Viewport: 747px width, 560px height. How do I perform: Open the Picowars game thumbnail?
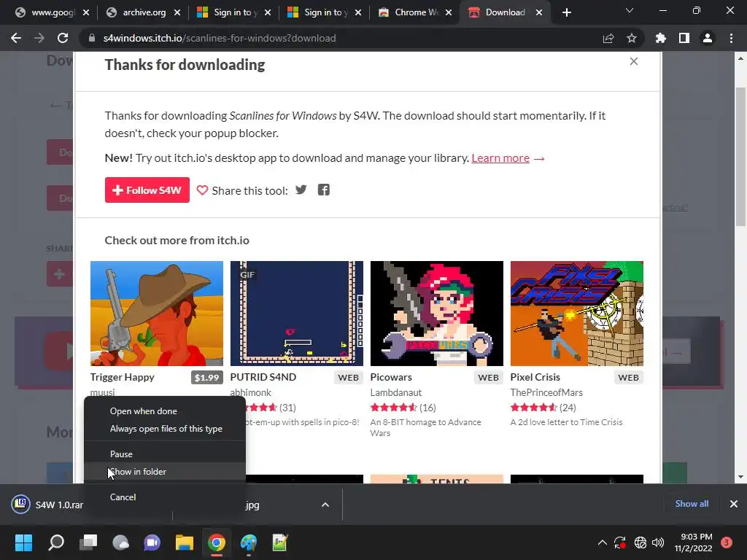pyautogui.click(x=437, y=314)
